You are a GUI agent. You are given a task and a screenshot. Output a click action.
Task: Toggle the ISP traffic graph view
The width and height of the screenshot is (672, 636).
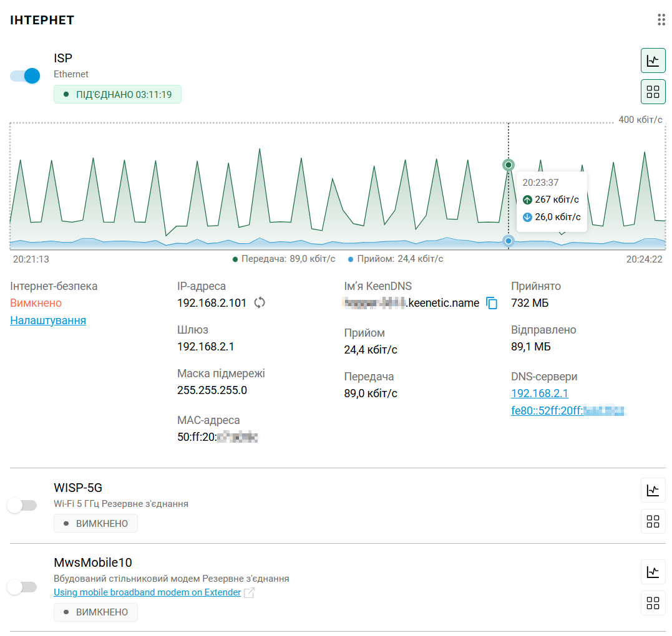(653, 60)
